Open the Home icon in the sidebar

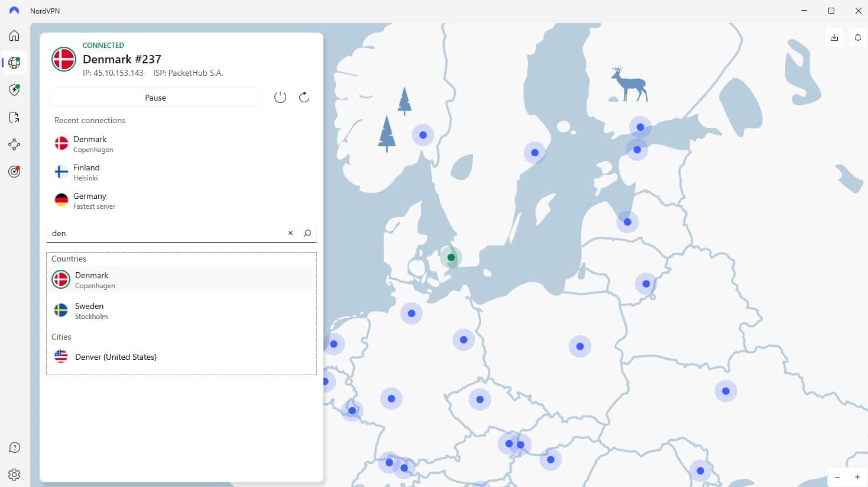pos(14,36)
